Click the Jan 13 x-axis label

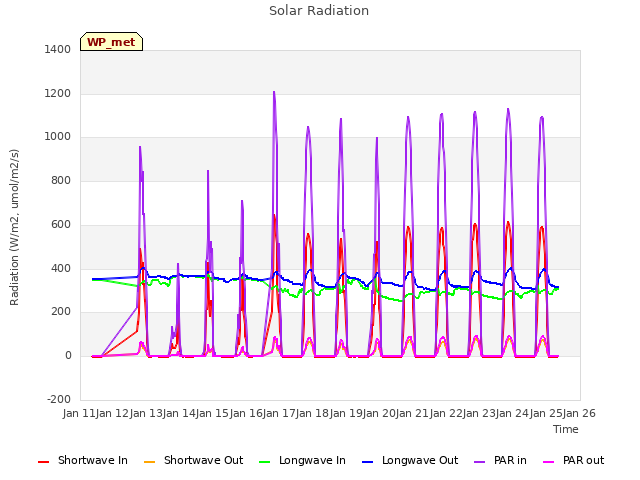click(x=146, y=413)
